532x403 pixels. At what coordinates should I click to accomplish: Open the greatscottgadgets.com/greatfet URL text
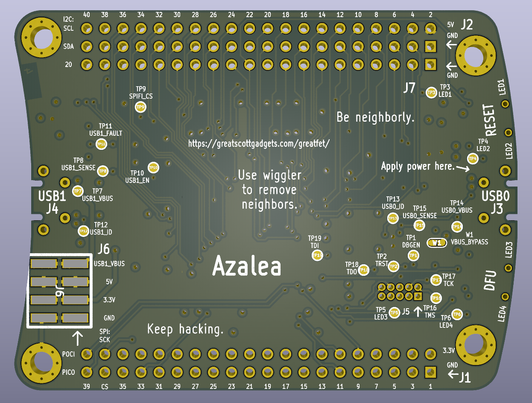click(259, 143)
